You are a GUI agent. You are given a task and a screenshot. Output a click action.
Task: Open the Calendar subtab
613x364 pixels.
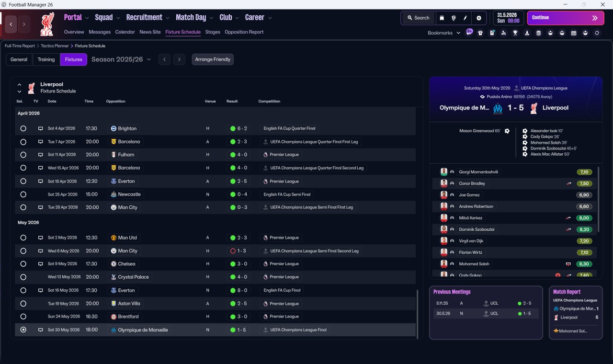(x=125, y=32)
